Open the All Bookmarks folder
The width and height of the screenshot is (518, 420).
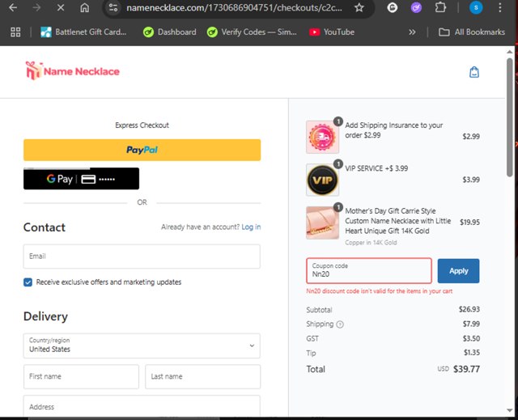click(471, 32)
